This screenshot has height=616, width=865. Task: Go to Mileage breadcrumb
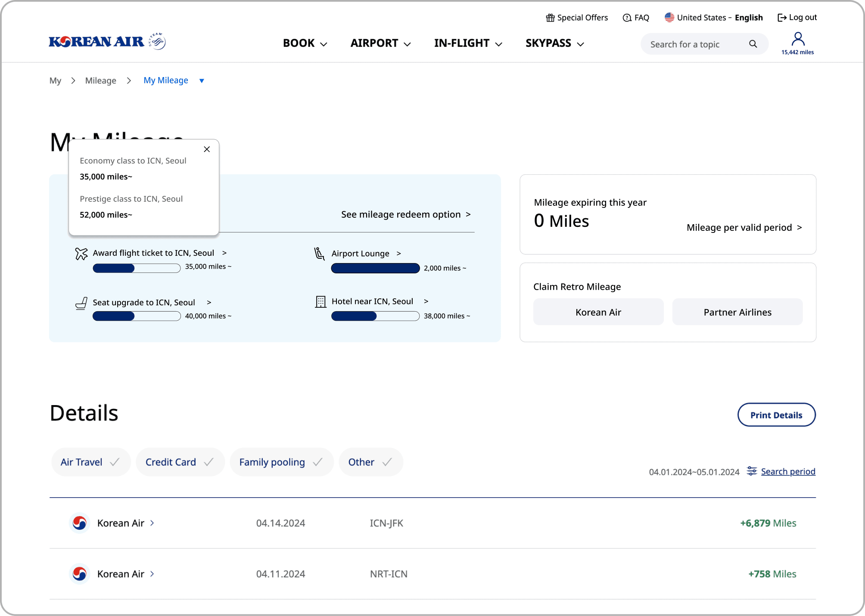pos(100,80)
